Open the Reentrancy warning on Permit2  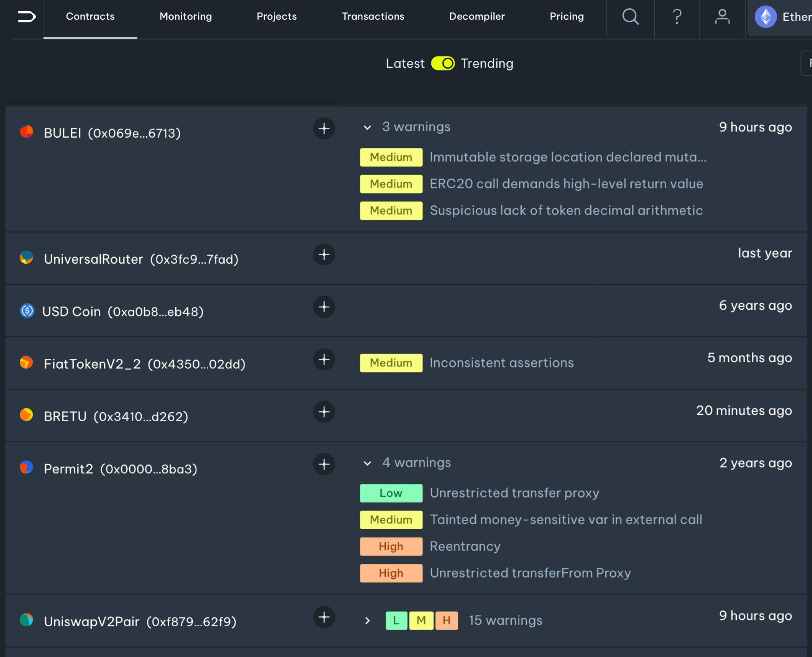pyautogui.click(x=464, y=546)
